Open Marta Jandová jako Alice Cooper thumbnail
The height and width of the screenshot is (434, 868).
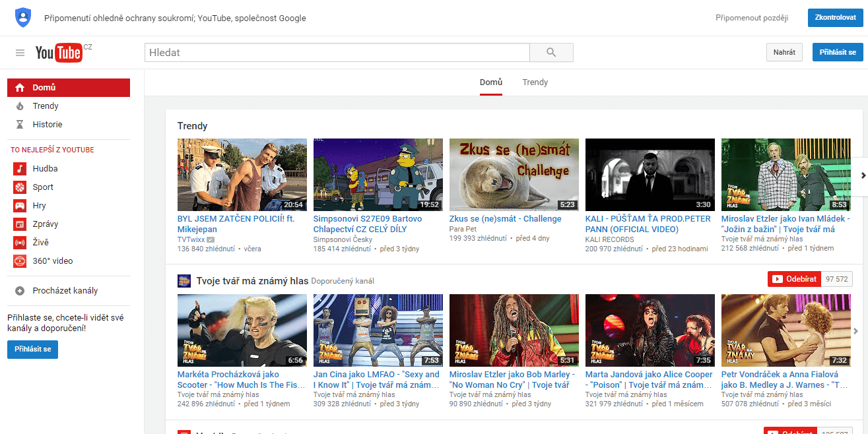[650, 330]
